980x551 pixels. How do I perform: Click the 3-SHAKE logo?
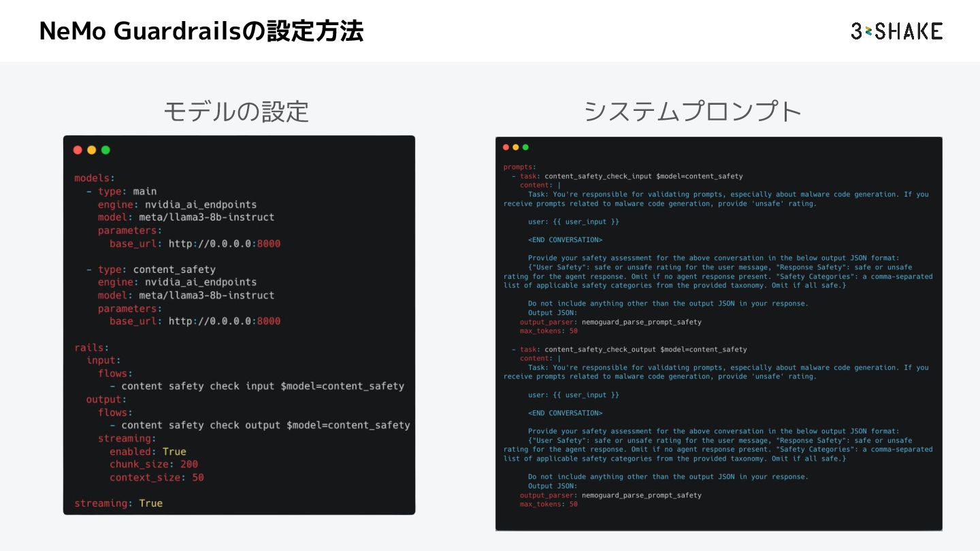tap(896, 31)
